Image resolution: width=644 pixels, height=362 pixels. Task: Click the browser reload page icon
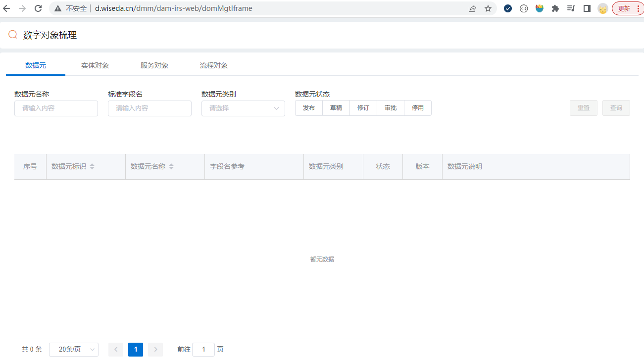38,8
